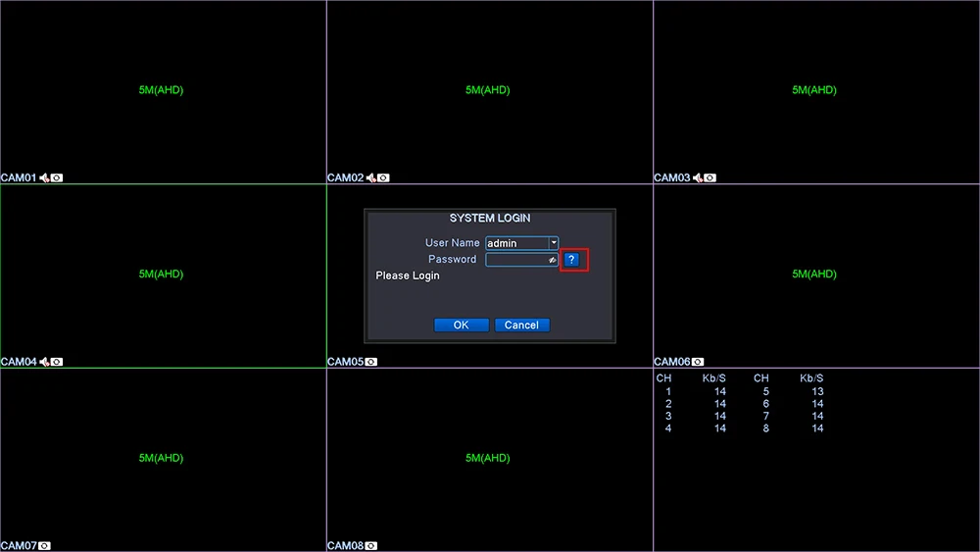The height and width of the screenshot is (552, 980).
Task: Click the CAM02 audio mute icon
Action: click(371, 178)
